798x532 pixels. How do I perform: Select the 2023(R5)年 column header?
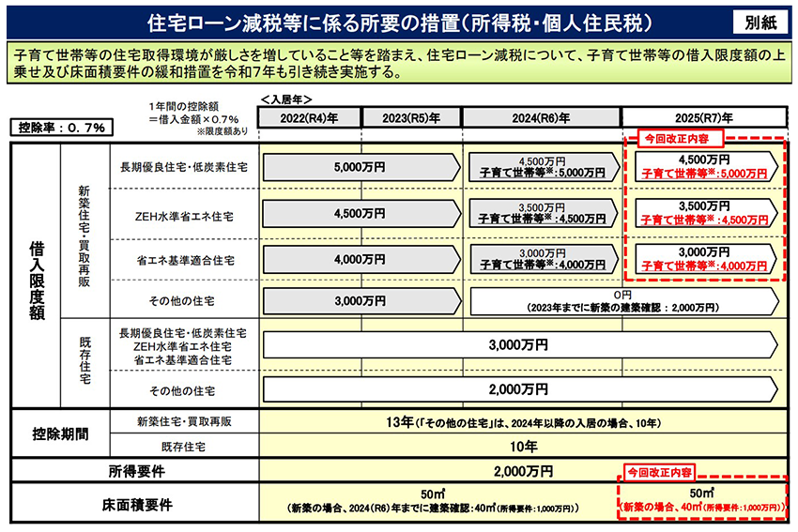click(x=419, y=117)
